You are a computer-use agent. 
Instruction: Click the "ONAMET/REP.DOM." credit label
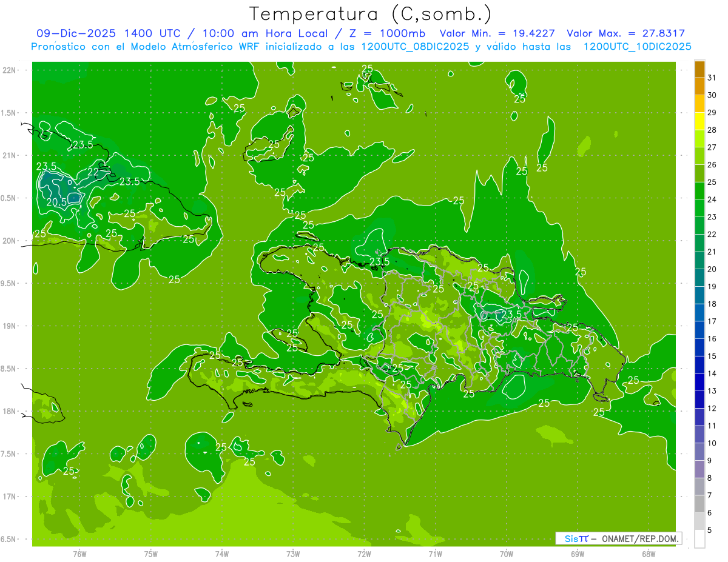coord(641,538)
